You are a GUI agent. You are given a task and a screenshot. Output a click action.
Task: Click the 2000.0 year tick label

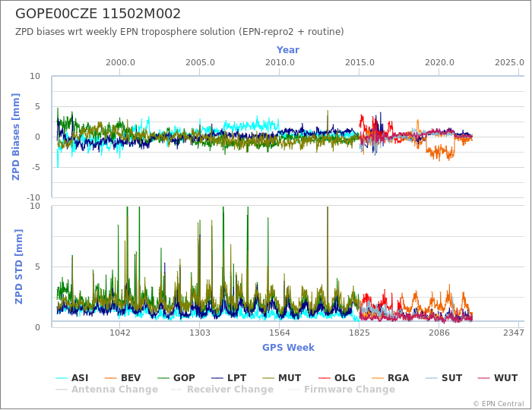120,63
